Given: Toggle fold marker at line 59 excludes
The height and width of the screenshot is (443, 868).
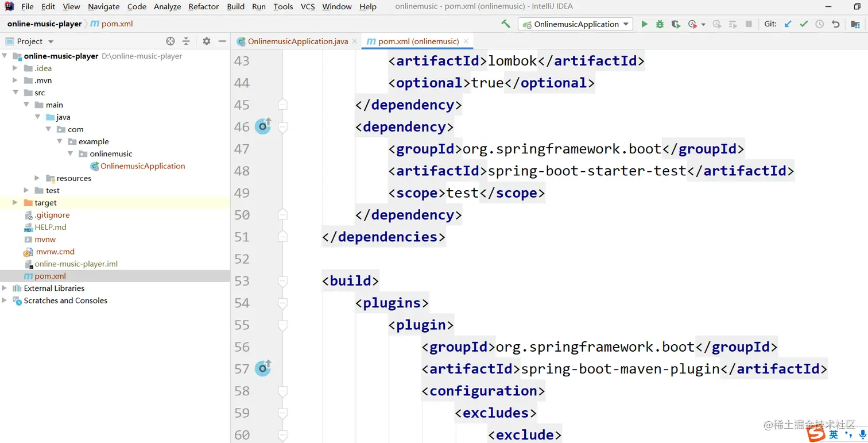Looking at the screenshot, I should [x=282, y=413].
